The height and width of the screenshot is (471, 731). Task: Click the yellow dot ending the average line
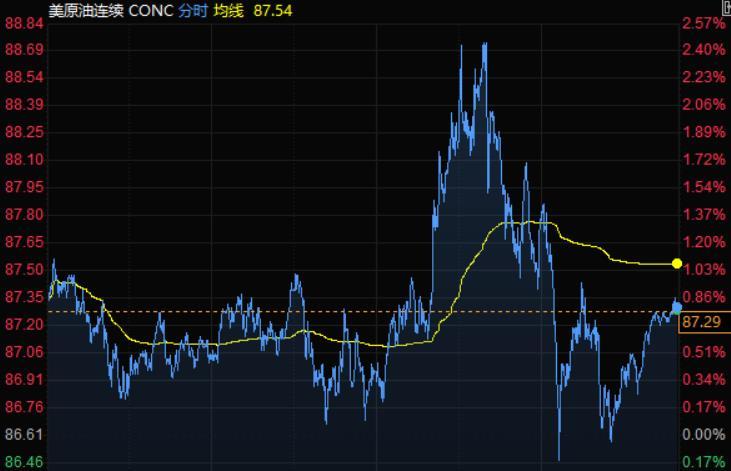pos(677,263)
